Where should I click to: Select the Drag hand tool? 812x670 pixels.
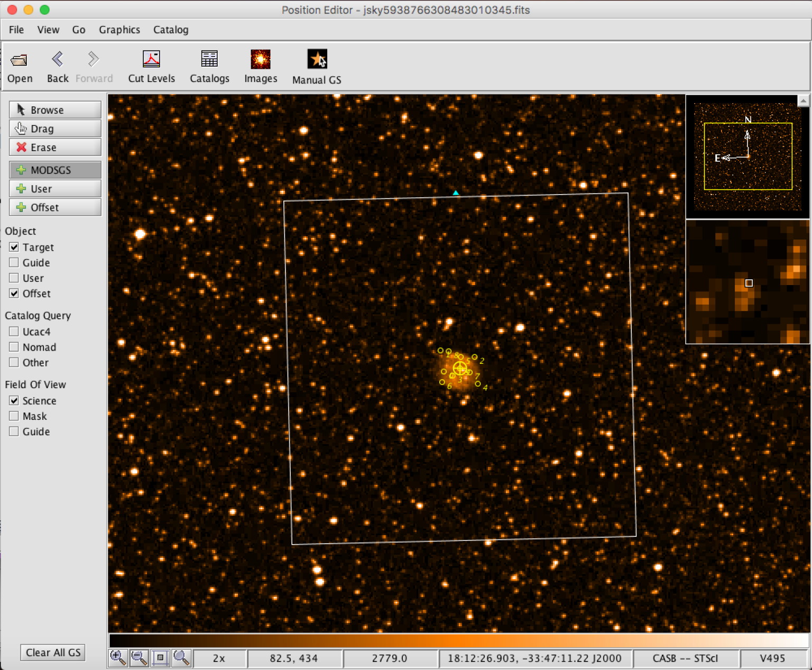[x=55, y=129]
